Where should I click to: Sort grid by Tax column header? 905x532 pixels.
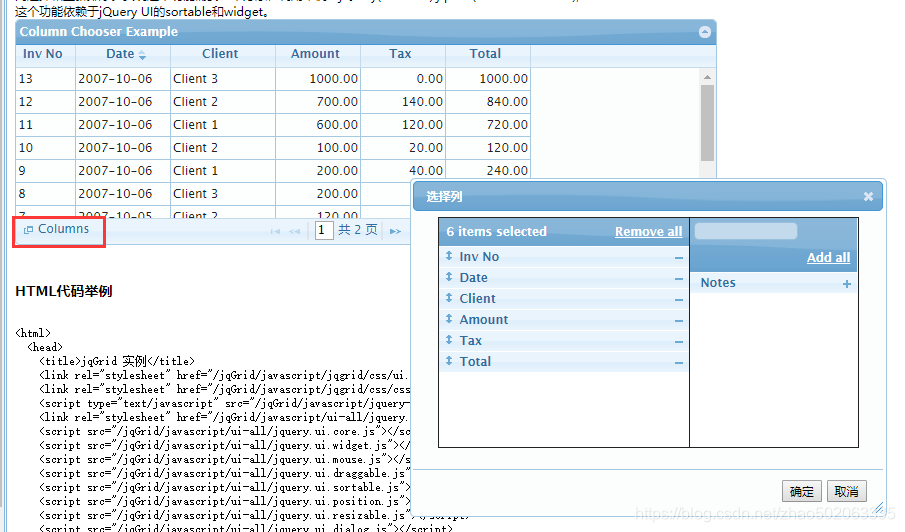pyautogui.click(x=400, y=54)
